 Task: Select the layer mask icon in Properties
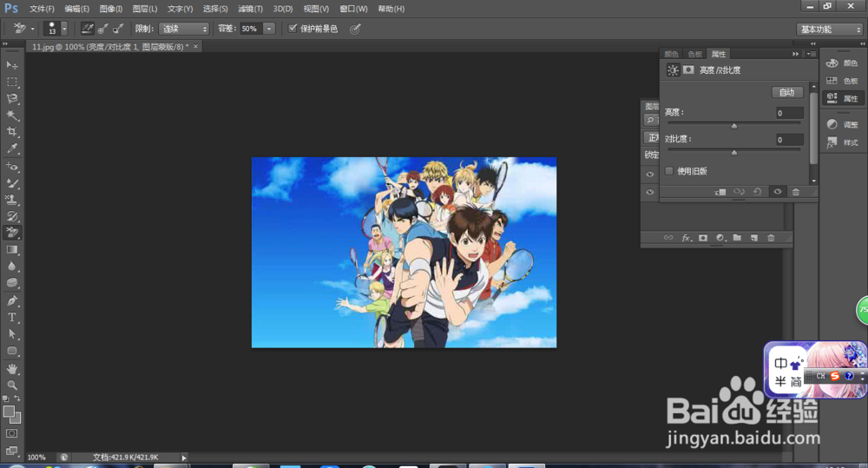point(688,69)
